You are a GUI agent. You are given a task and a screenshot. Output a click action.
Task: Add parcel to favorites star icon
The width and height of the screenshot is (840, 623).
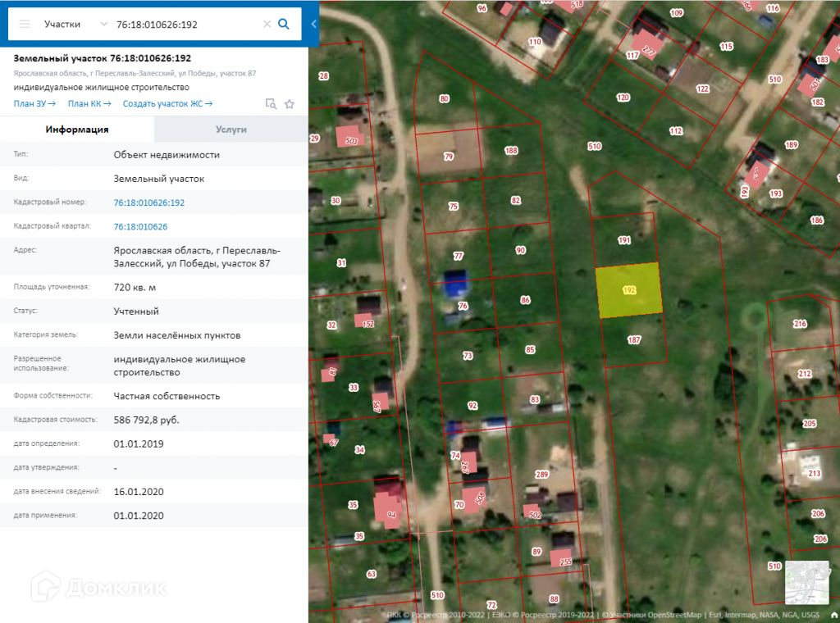click(290, 104)
